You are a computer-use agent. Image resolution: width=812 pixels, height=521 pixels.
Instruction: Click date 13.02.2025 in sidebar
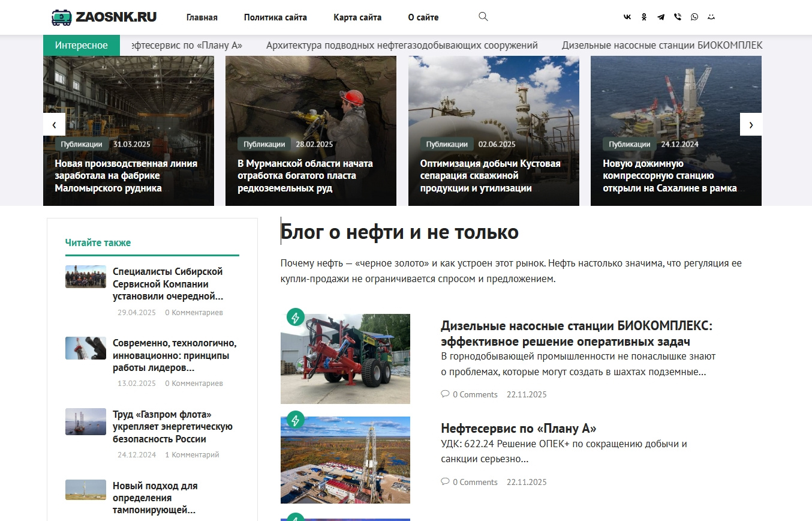tap(137, 384)
